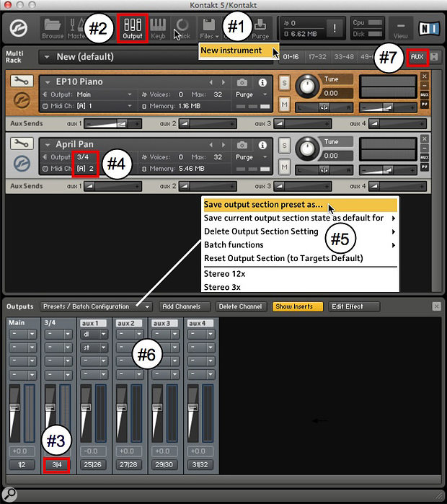
Task: Click EP10 Piano snapshot camera icon
Action: 242,83
